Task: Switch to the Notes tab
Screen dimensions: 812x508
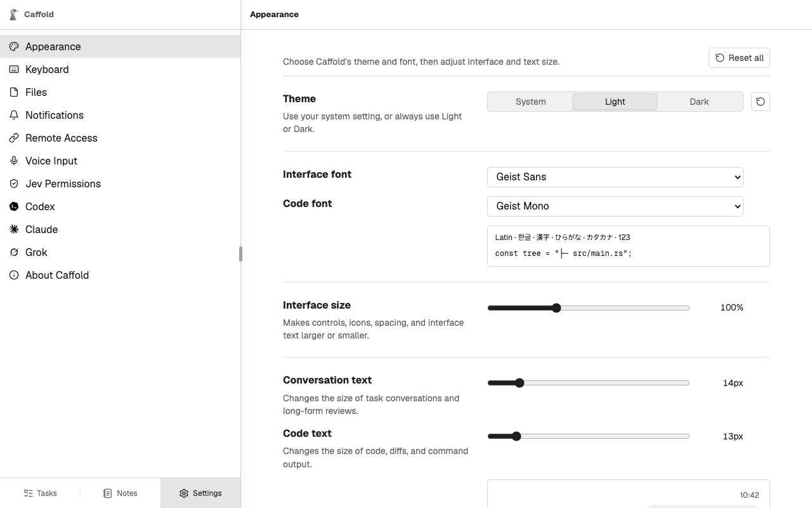Action: pos(120,493)
